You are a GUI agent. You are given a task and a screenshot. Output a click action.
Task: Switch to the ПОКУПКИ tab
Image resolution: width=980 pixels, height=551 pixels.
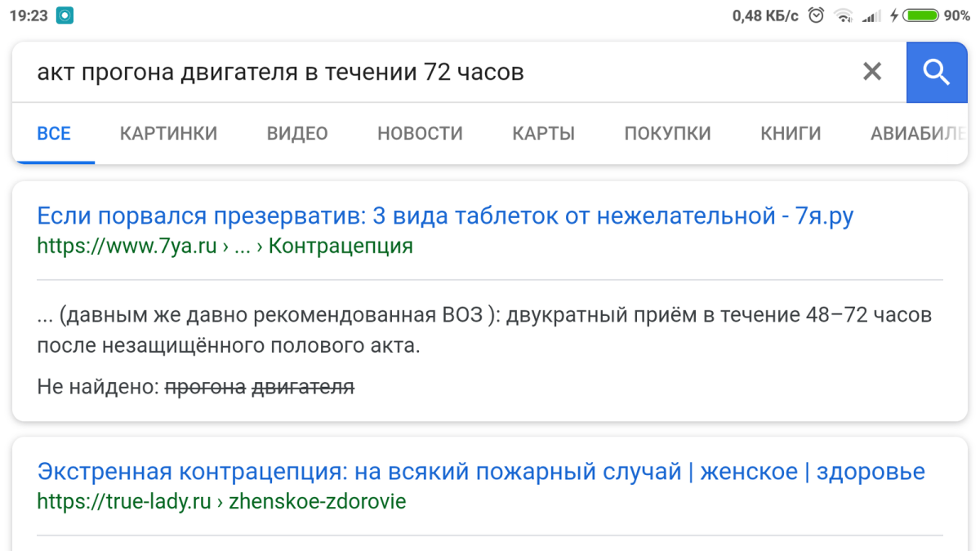pos(667,133)
